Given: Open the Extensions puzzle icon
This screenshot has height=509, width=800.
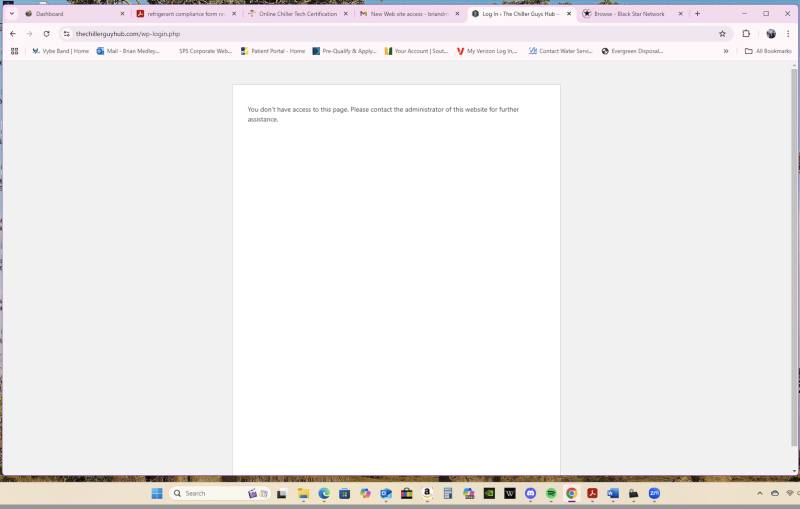Looking at the screenshot, I should click(746, 34).
